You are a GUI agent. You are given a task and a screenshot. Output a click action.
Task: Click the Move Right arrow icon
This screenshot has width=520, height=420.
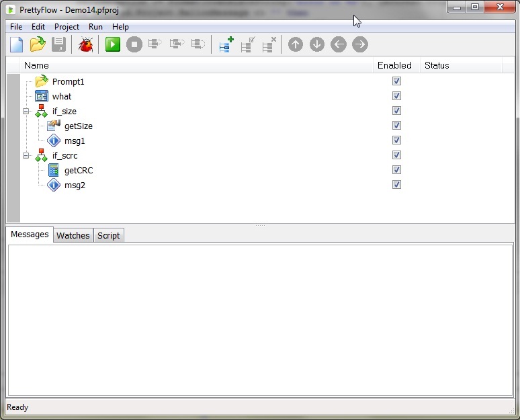[x=360, y=44]
